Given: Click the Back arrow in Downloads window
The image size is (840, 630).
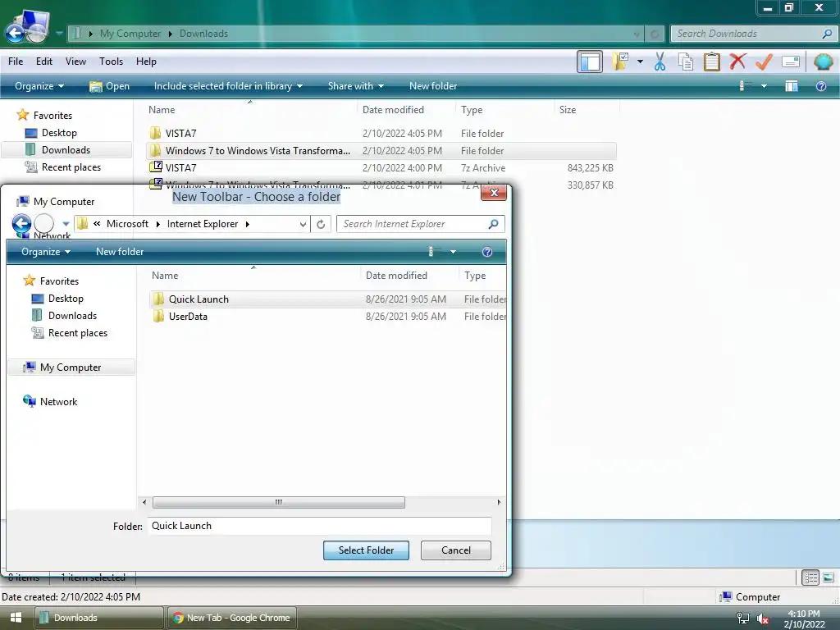Looking at the screenshot, I should pyautogui.click(x=15, y=33).
